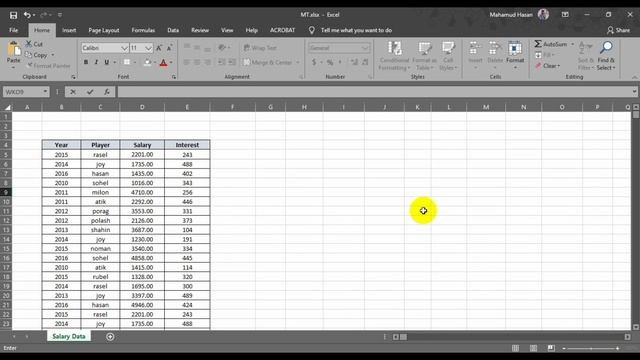The image size is (640, 360).
Task: Collapse the ribbon with the chevron
Action: [x=634, y=77]
